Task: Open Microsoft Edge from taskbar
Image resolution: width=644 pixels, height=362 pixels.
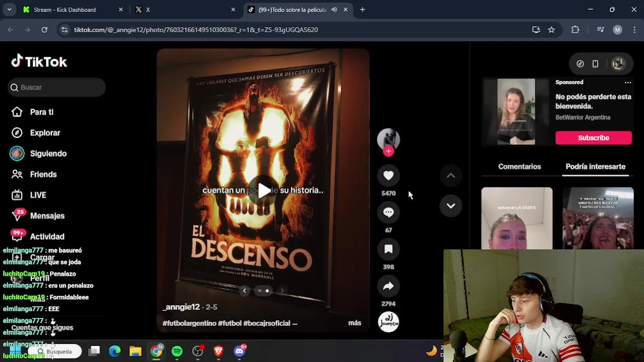Action: point(115,351)
